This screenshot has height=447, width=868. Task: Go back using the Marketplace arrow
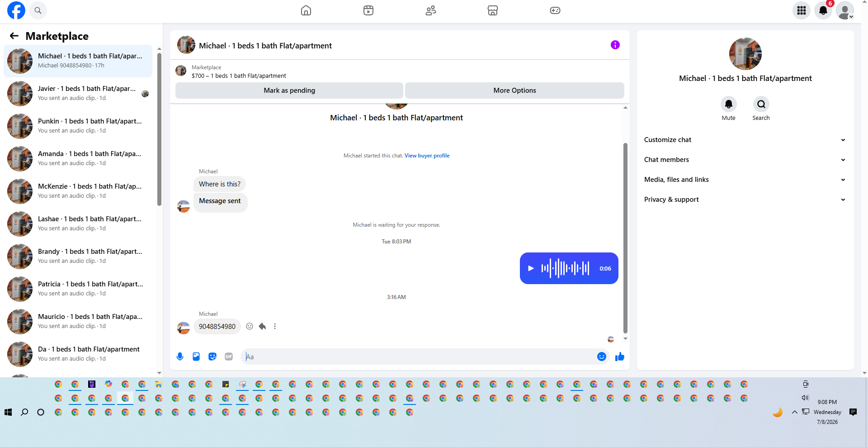click(x=14, y=36)
